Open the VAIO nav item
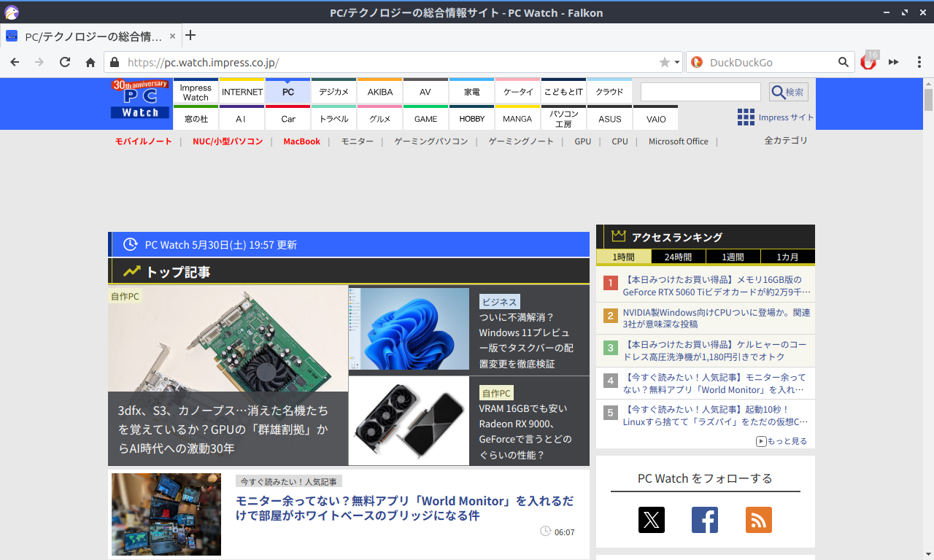 pyautogui.click(x=656, y=118)
